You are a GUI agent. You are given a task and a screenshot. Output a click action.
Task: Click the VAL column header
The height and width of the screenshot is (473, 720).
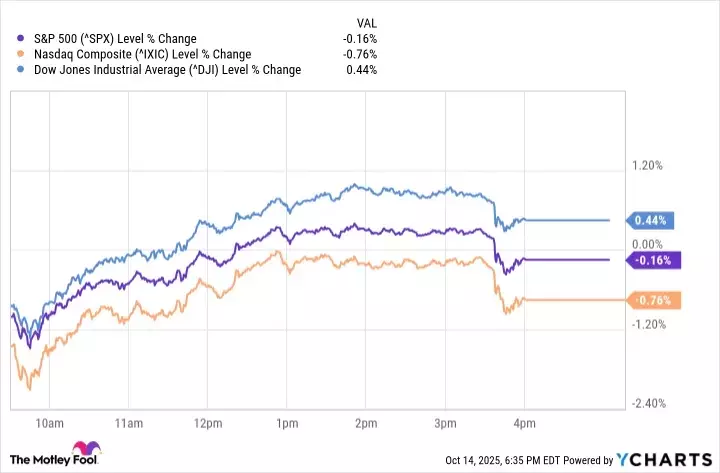366,22
